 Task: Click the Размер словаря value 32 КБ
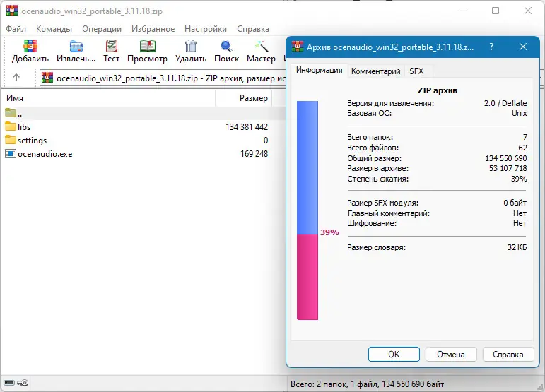pyautogui.click(x=517, y=247)
